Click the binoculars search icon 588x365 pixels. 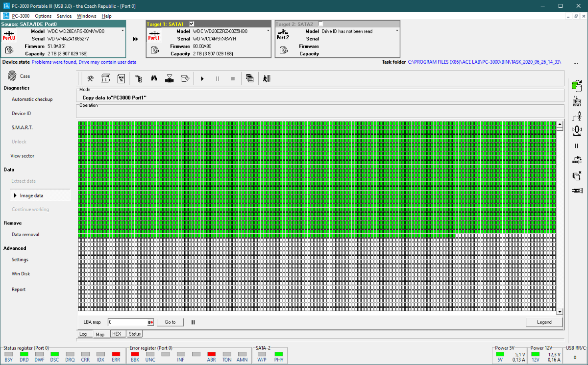(154, 78)
